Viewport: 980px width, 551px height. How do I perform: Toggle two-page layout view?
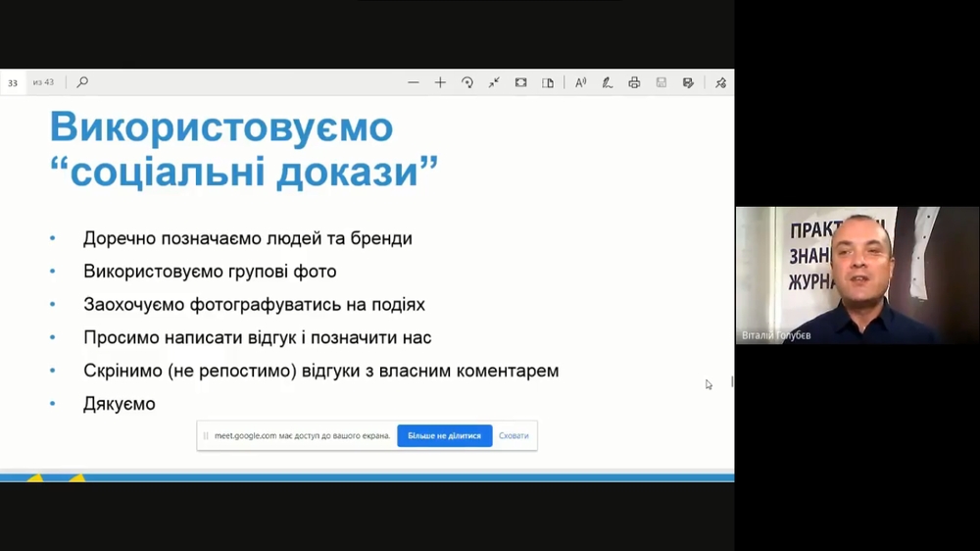tap(548, 83)
